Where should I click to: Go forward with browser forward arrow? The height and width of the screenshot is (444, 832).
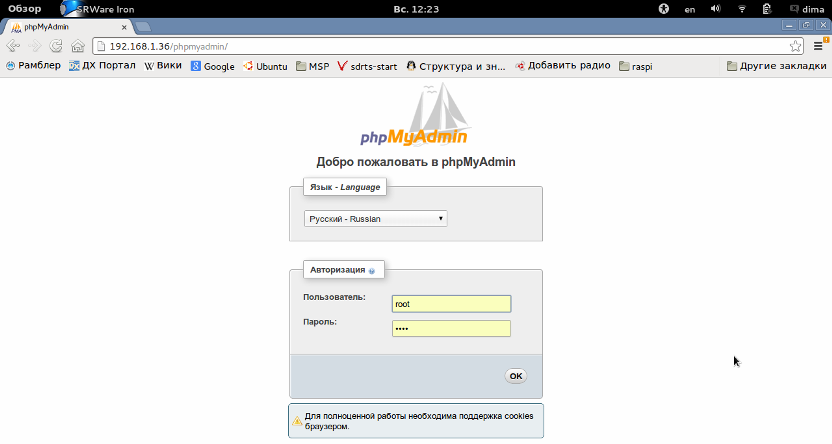coord(34,46)
